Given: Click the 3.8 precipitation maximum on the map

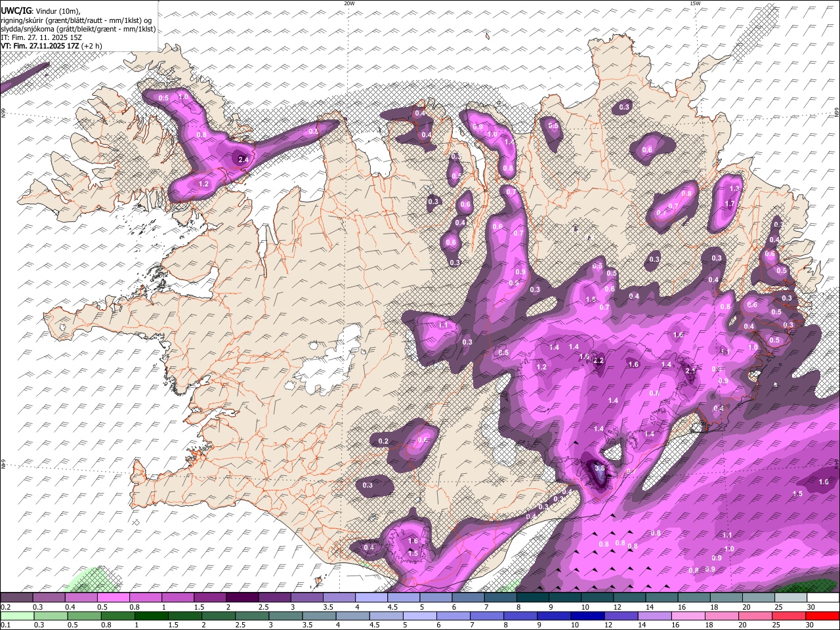Looking at the screenshot, I should tap(600, 468).
